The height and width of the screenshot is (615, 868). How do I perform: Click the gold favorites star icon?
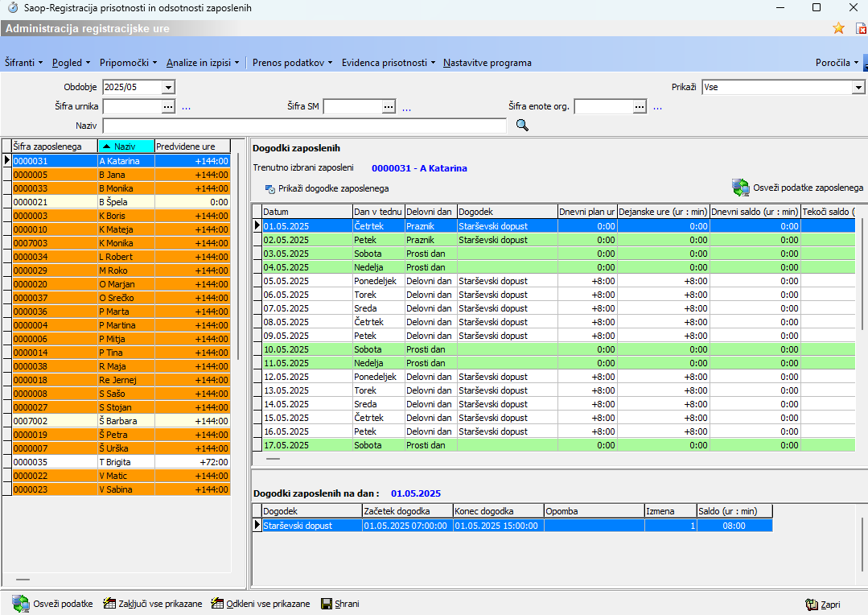tap(838, 28)
